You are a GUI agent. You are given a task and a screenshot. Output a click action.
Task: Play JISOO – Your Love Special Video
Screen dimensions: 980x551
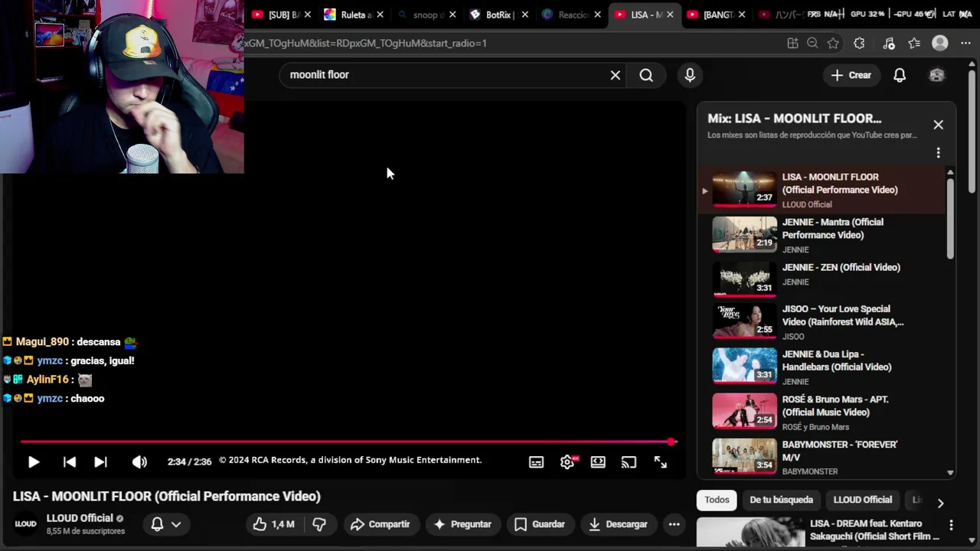[821, 321]
